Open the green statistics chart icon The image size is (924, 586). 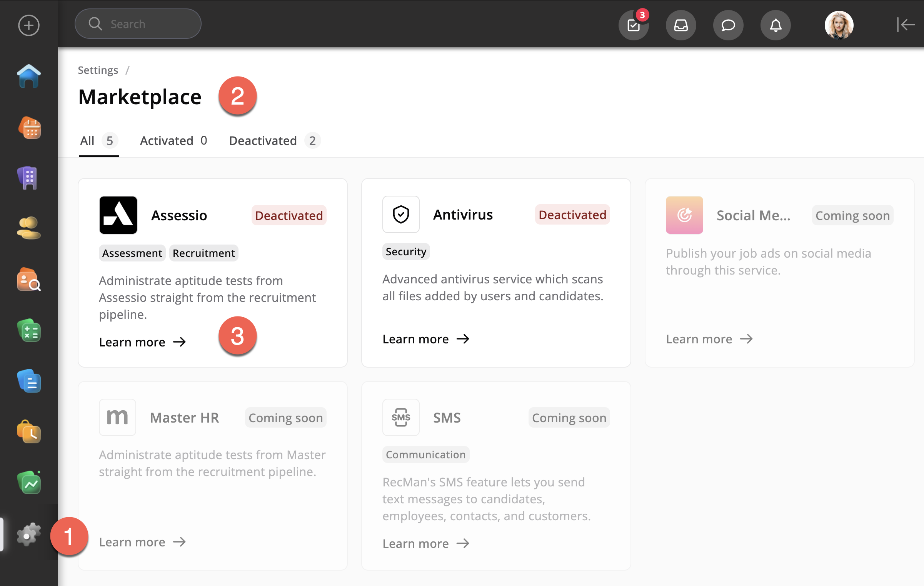click(29, 483)
